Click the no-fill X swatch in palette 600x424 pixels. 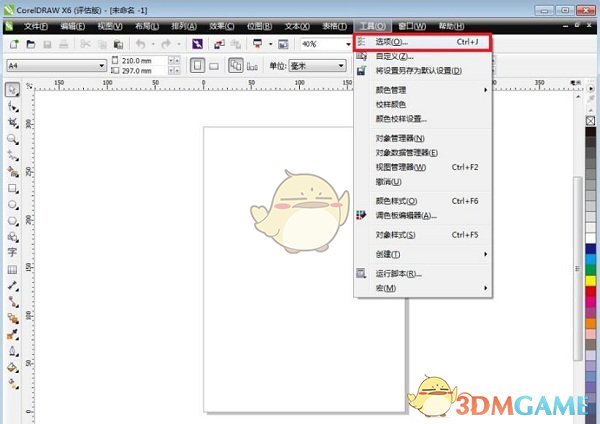click(x=590, y=121)
